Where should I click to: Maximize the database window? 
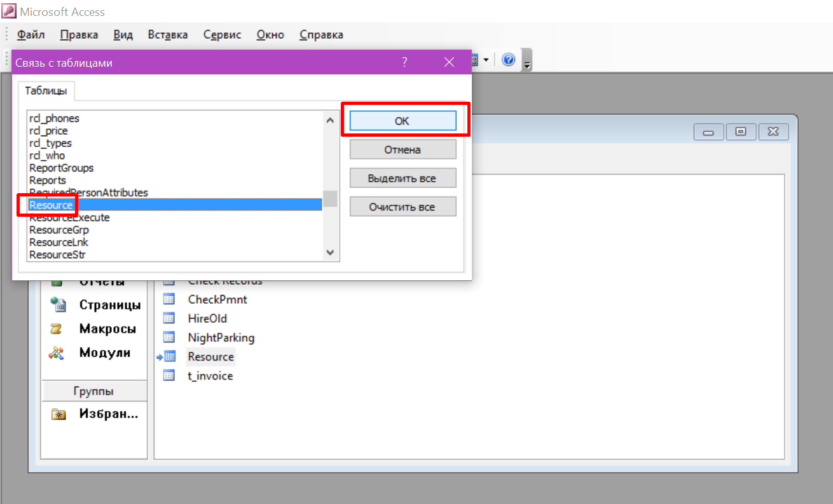(741, 132)
